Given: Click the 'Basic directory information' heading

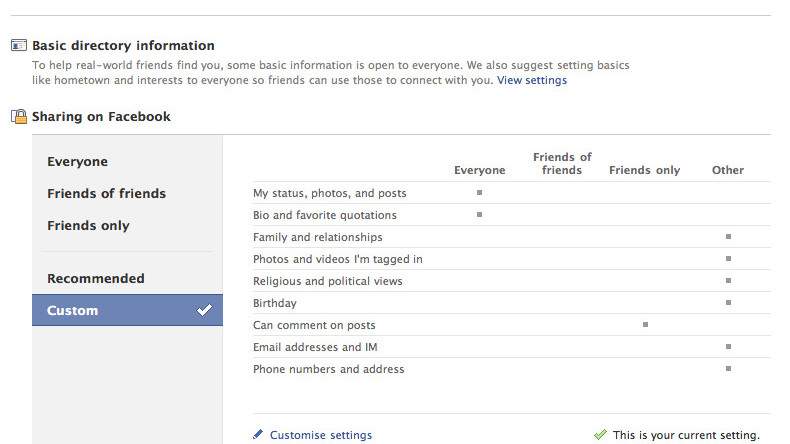Looking at the screenshot, I should click(x=123, y=45).
